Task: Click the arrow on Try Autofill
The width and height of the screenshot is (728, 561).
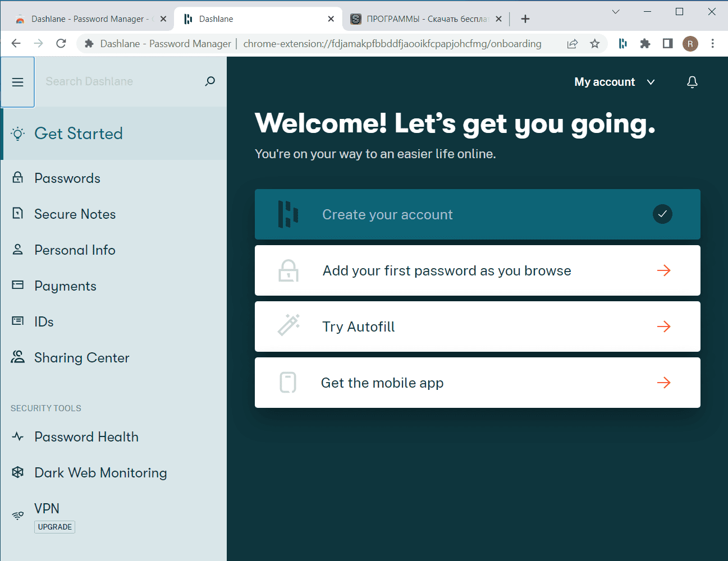Action: tap(664, 327)
